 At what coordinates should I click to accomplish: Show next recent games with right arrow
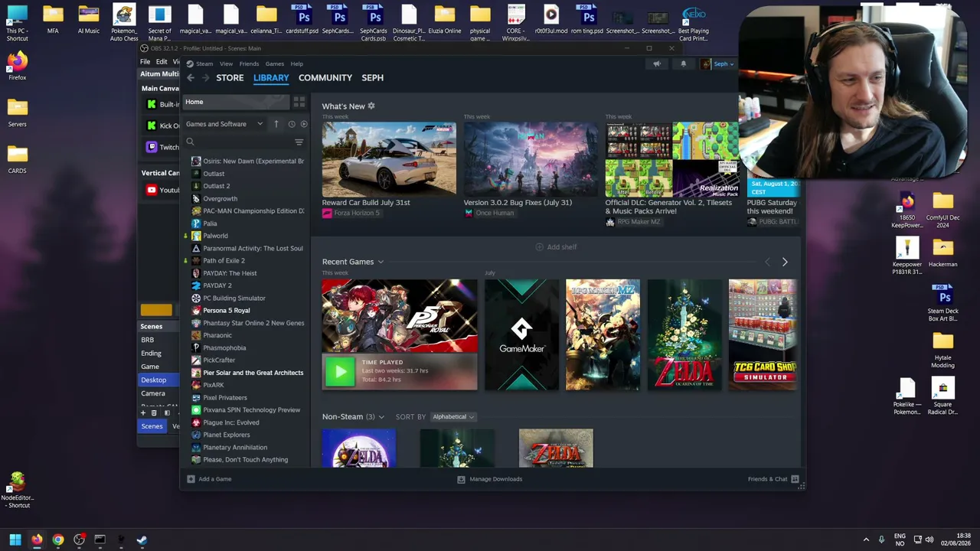pos(785,262)
